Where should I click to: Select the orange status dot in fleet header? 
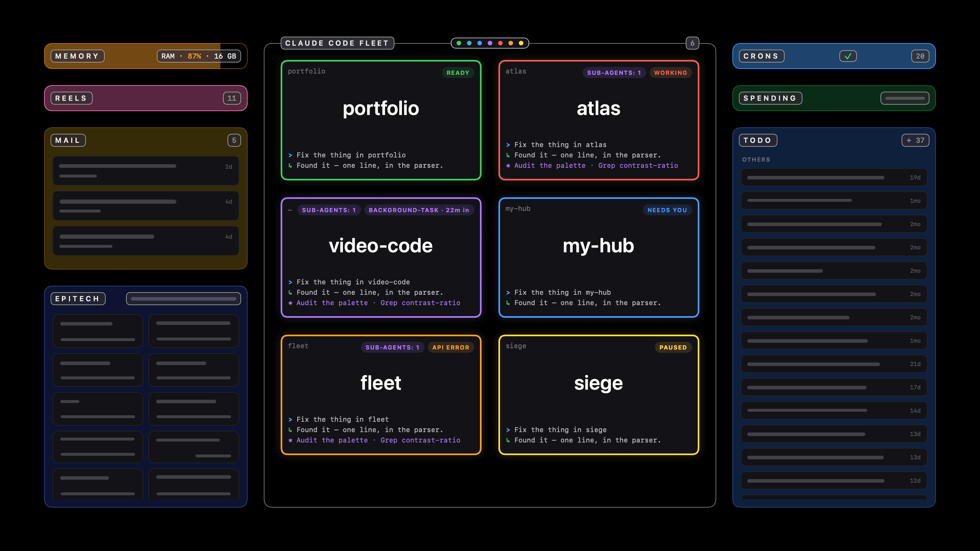point(510,43)
